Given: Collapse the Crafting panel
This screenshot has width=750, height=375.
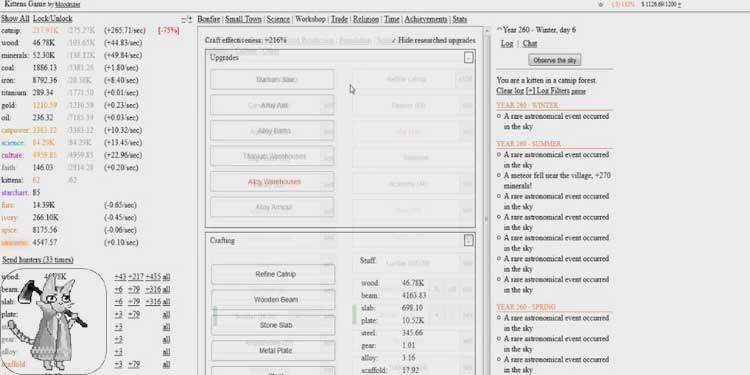Looking at the screenshot, I should click(468, 241).
